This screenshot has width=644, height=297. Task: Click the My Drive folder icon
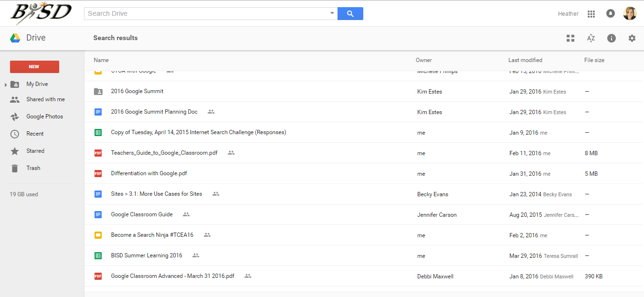click(x=15, y=84)
